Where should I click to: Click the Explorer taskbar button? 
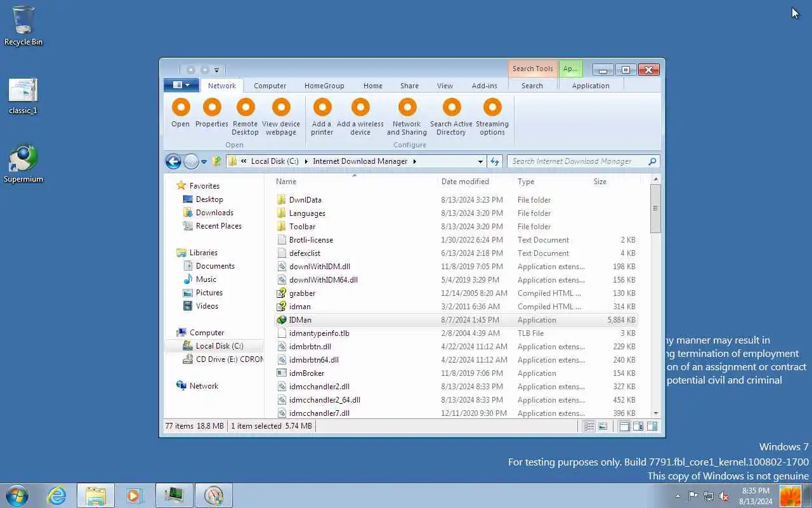pyautogui.click(x=96, y=495)
